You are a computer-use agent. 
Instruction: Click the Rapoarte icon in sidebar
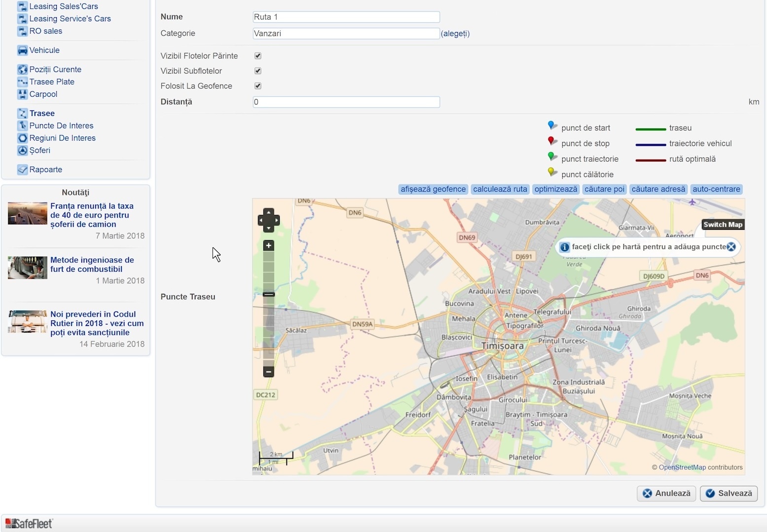(22, 170)
